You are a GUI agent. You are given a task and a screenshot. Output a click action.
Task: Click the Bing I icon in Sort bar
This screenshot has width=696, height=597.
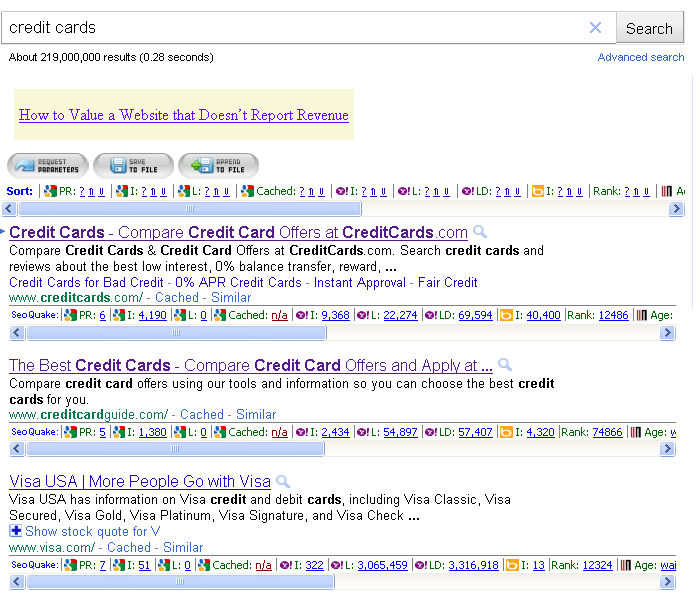tap(538, 191)
